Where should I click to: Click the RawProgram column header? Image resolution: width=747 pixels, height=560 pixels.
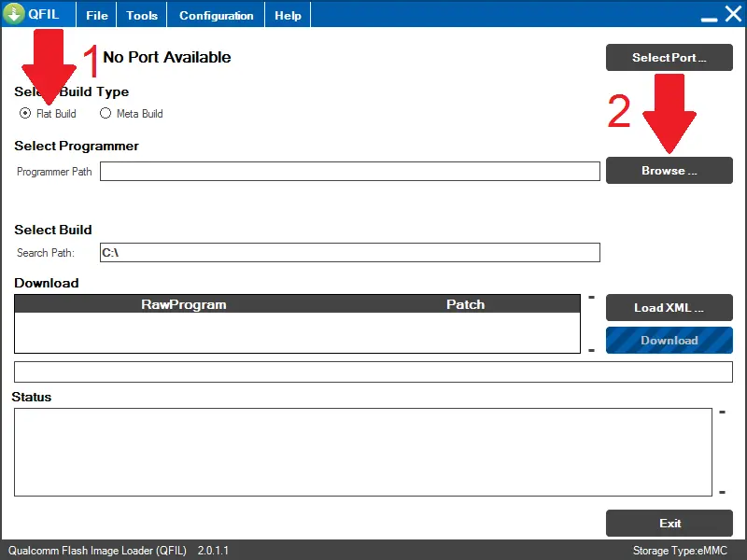[x=183, y=304]
